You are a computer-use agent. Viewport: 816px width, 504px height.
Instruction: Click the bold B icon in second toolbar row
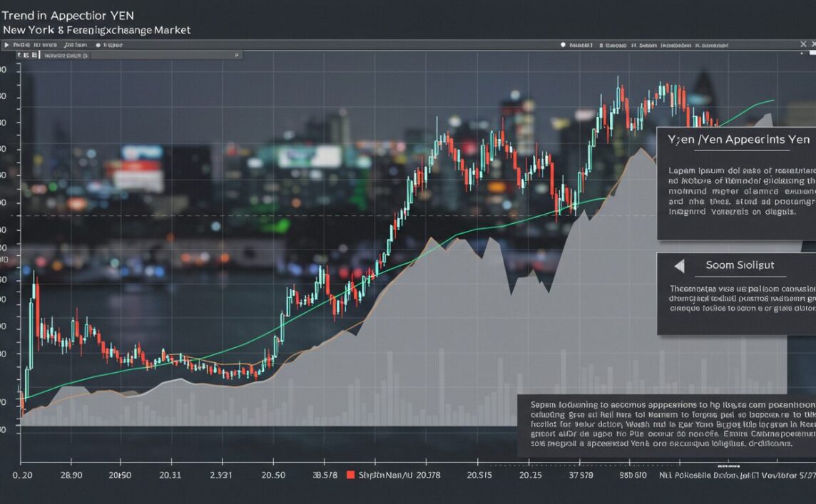34,55
